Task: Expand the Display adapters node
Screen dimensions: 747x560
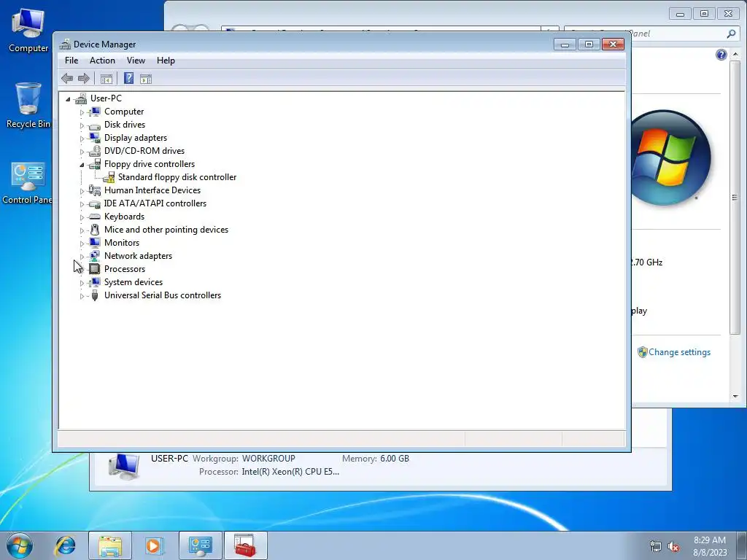Action: (x=82, y=139)
